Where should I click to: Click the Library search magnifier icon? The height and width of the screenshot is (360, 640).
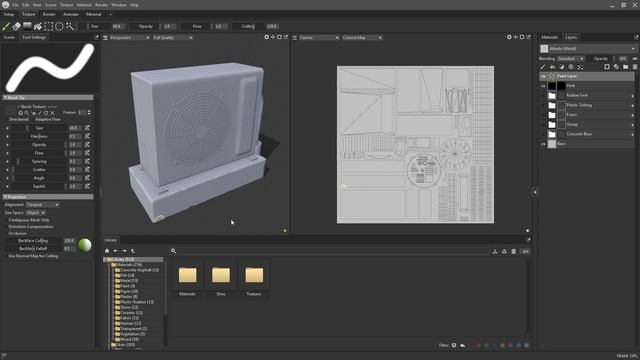click(x=173, y=251)
